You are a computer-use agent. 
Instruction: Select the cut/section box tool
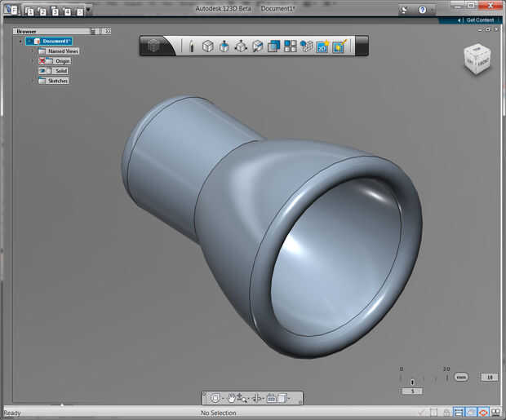coord(258,46)
